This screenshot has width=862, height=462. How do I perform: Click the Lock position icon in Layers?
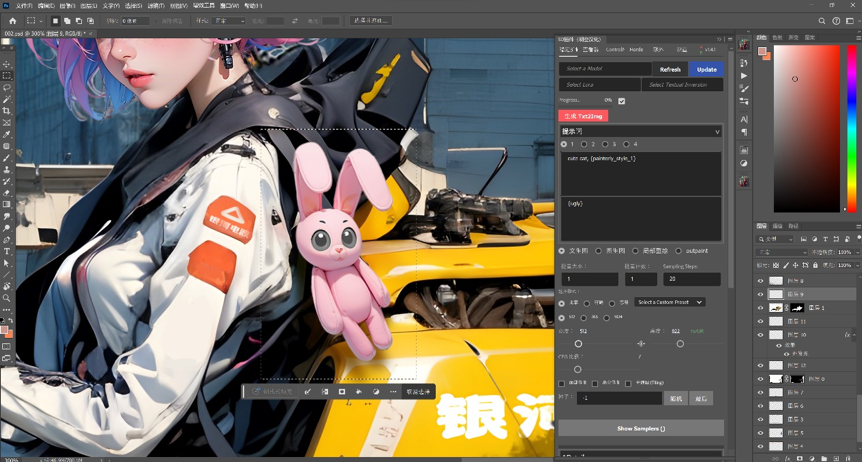(795, 266)
